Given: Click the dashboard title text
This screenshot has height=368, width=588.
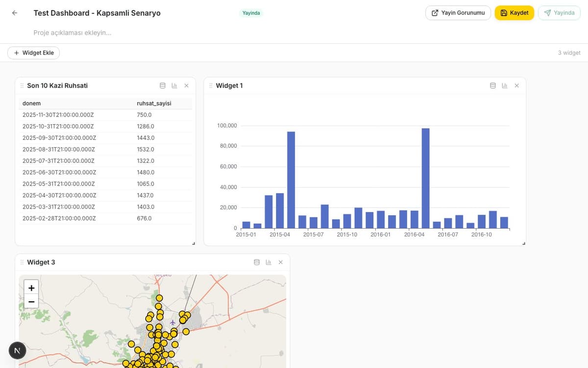Looking at the screenshot, I should pos(97,13).
